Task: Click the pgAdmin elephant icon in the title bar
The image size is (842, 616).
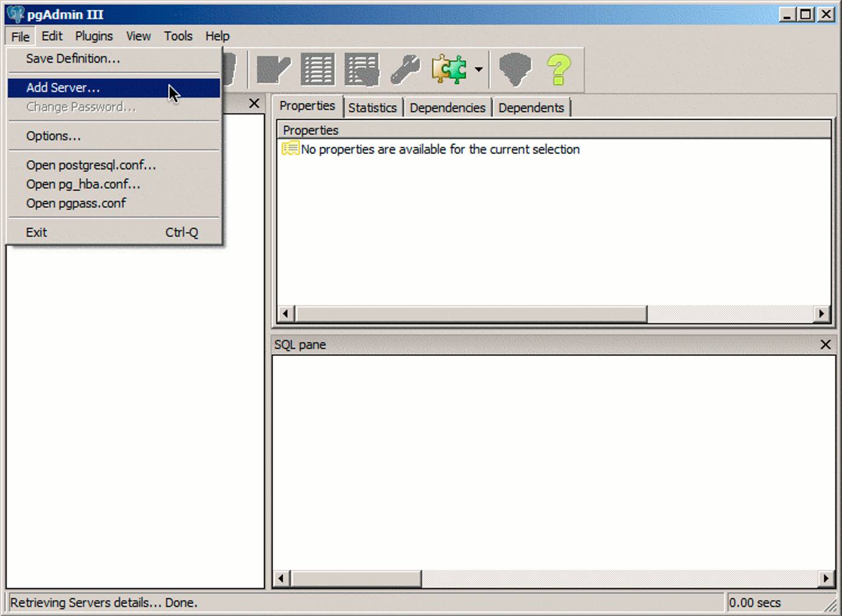Action: 13,13
